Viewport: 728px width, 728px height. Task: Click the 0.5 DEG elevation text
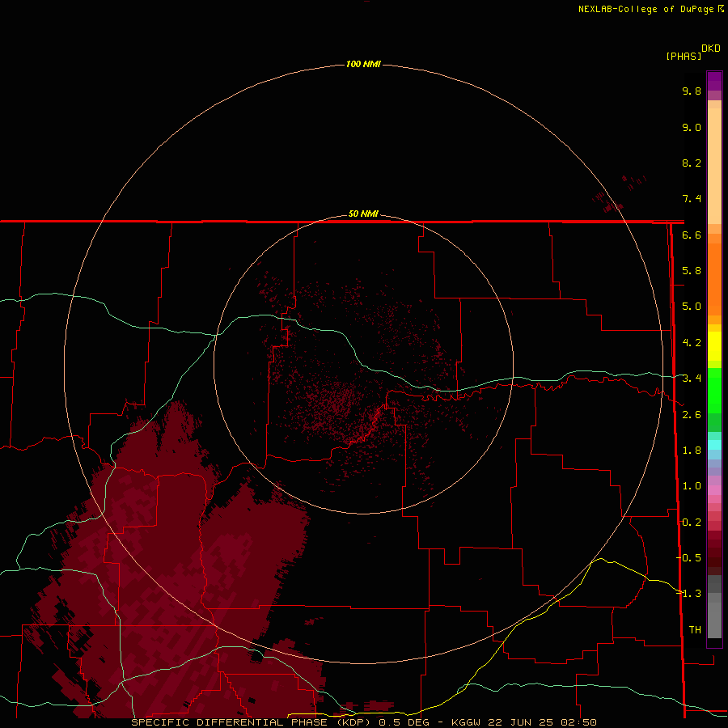click(x=404, y=722)
